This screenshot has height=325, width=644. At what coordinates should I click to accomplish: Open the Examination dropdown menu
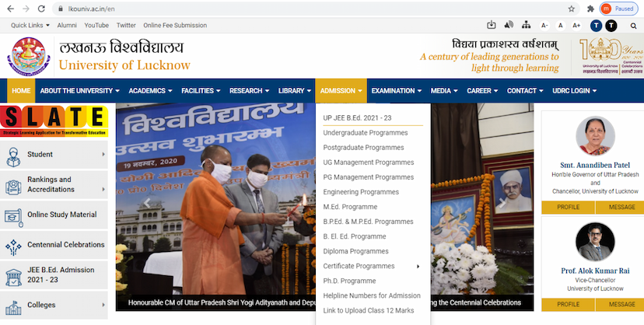(397, 91)
